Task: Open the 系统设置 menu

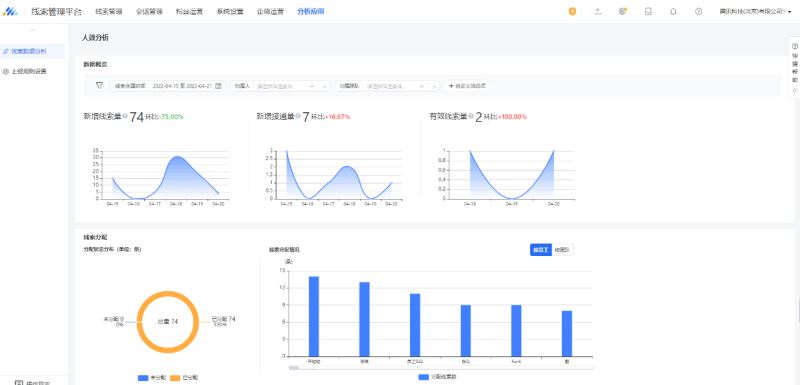Action: tap(230, 12)
